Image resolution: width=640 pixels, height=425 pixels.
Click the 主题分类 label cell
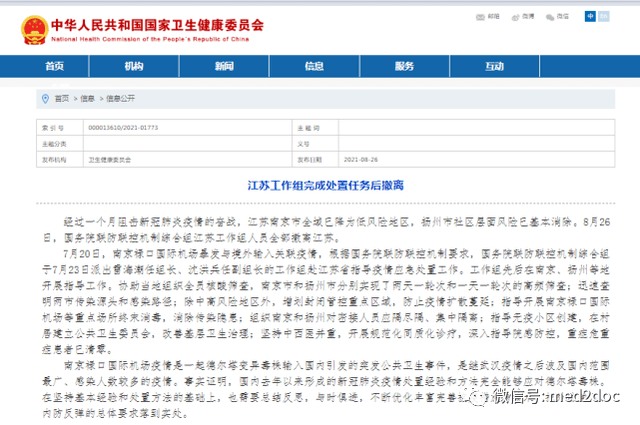(x=60, y=144)
